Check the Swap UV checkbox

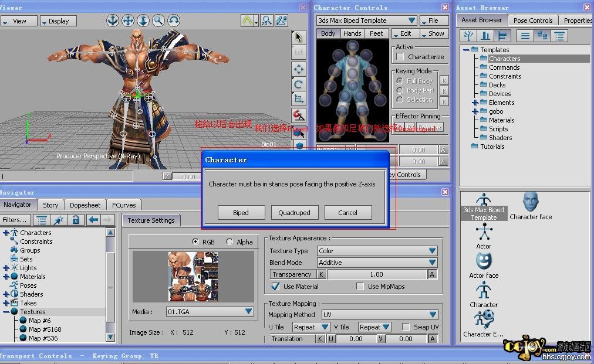click(406, 327)
